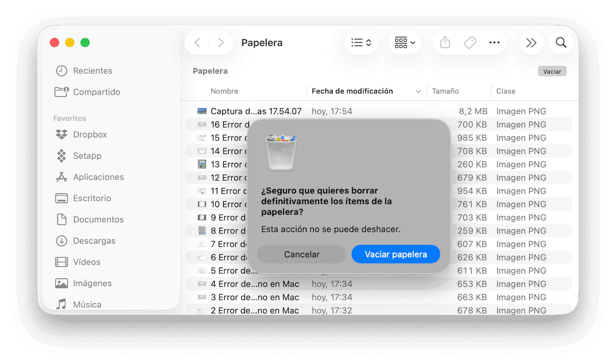616x364 pixels.
Task: Select Setapp in the sidebar
Action: 87,156
